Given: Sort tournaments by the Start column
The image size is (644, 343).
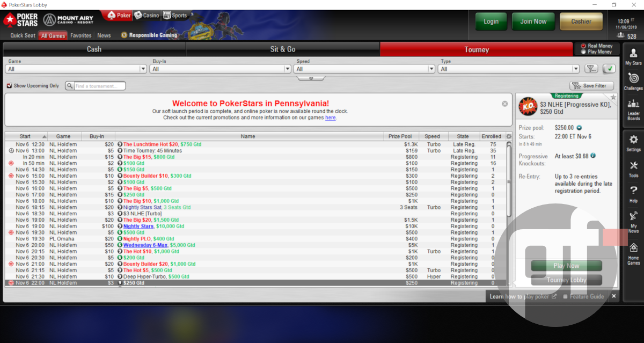Looking at the screenshot, I should pos(26,136).
